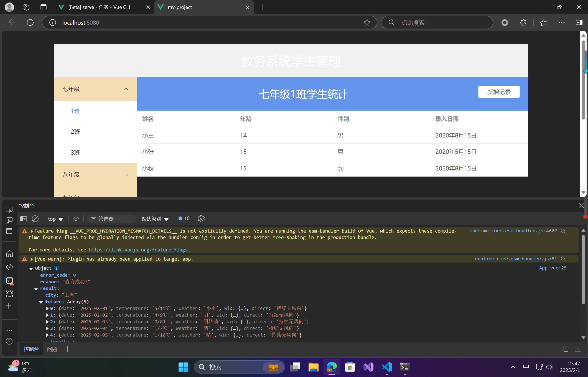Open the vuejs feature-flags link

click(x=138, y=250)
